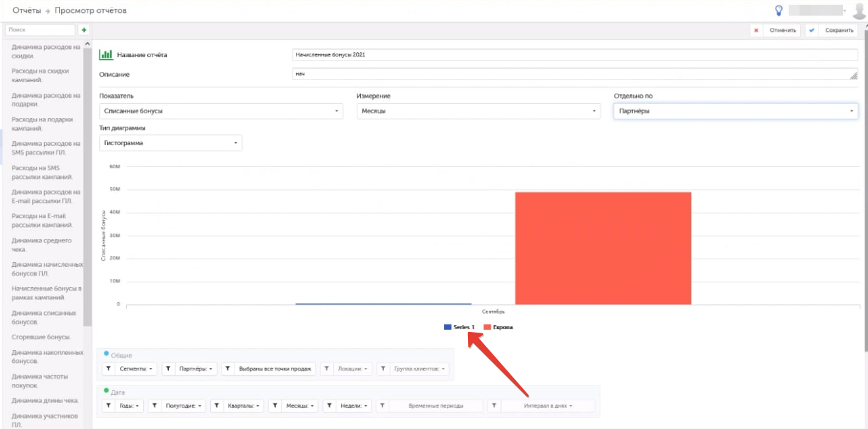Expand the Группа клиентов filter dropdown

click(x=418, y=369)
